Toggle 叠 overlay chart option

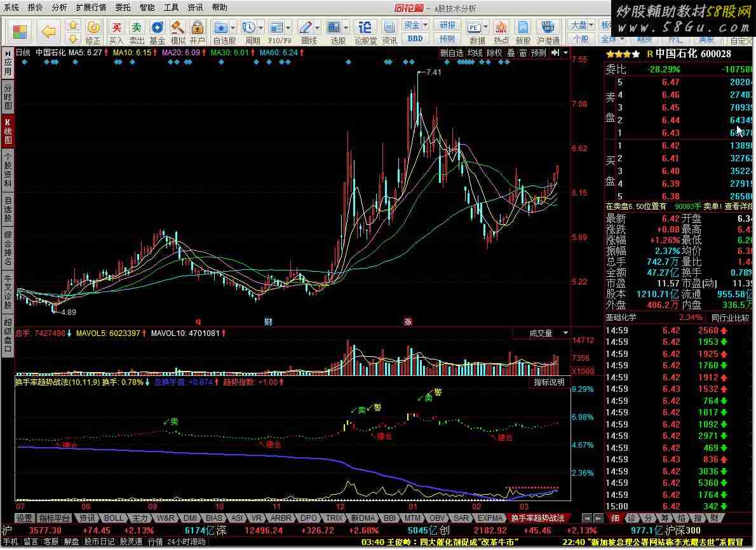click(511, 53)
